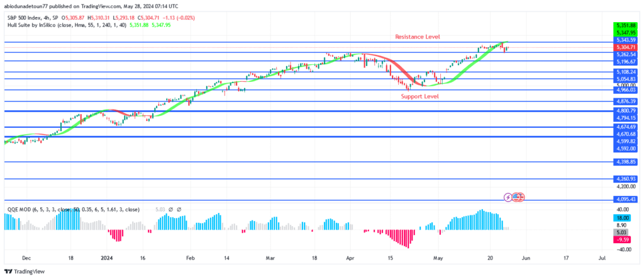Click the purple lightning event icon

508,197
